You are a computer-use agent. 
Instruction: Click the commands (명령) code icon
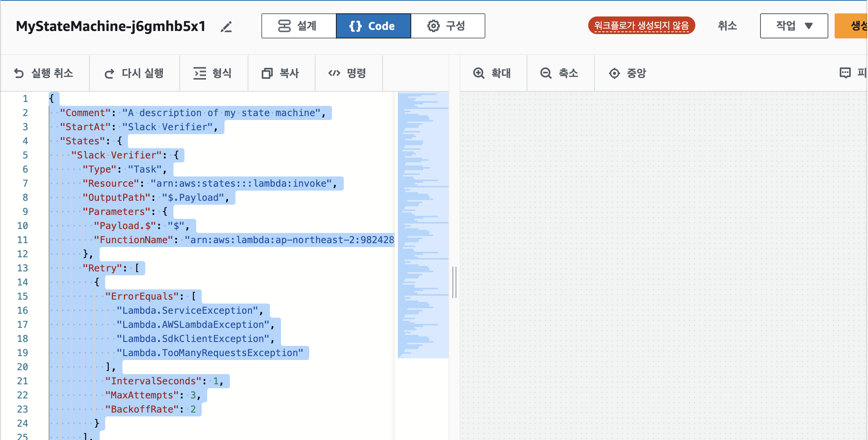point(334,73)
